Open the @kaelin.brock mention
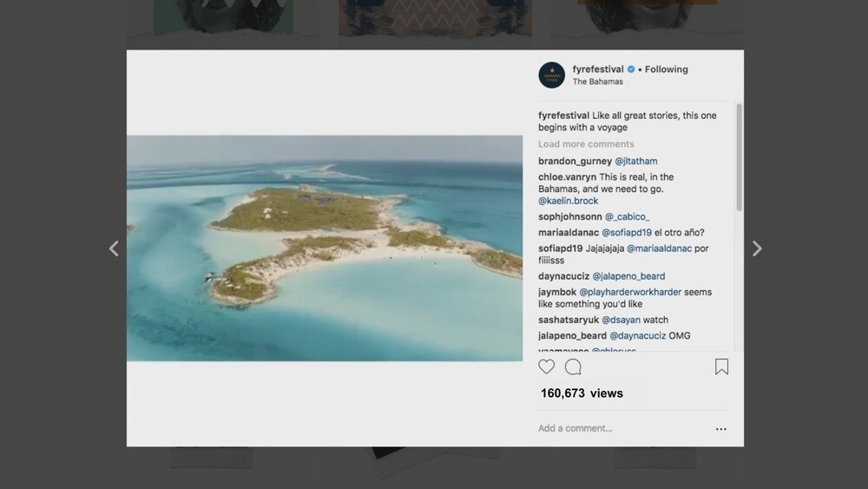 pyautogui.click(x=568, y=201)
